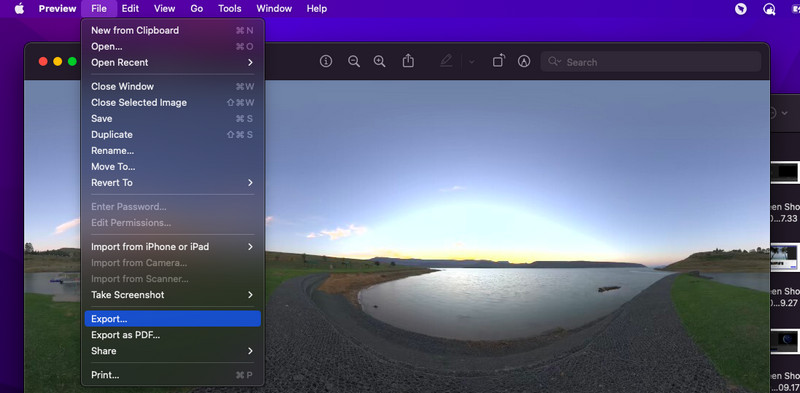Zoom out using the magnifier minus icon

pos(354,62)
